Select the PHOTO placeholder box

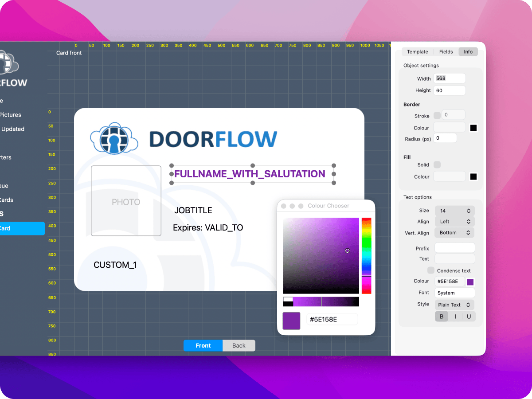pyautogui.click(x=126, y=201)
